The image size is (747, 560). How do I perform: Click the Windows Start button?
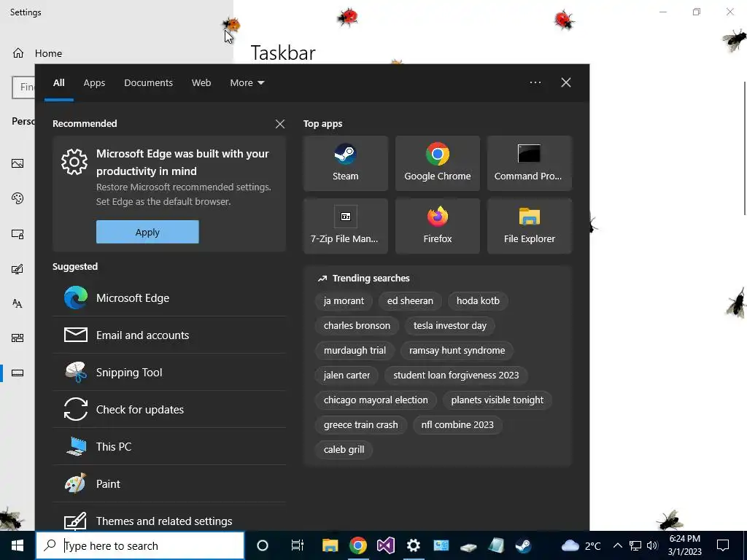click(x=18, y=545)
